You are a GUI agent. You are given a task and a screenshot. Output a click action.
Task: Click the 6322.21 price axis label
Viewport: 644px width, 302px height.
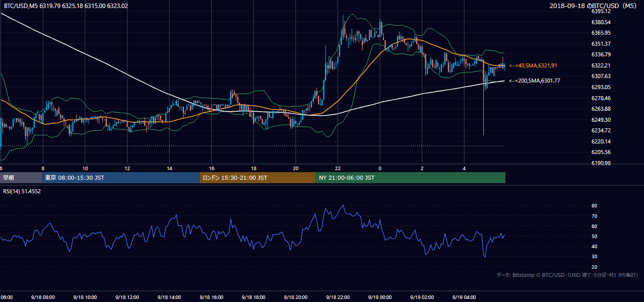601,65
